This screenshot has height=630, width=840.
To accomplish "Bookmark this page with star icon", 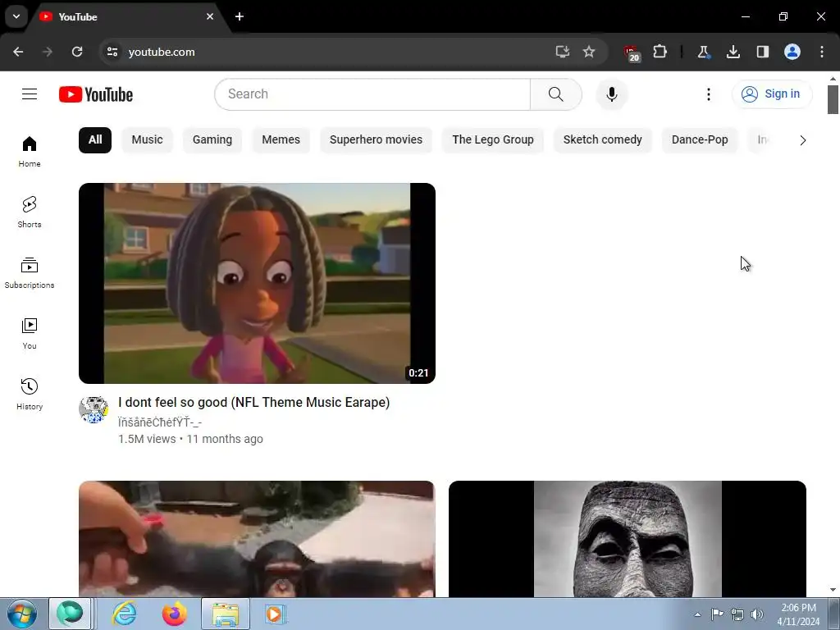I will pyautogui.click(x=589, y=52).
